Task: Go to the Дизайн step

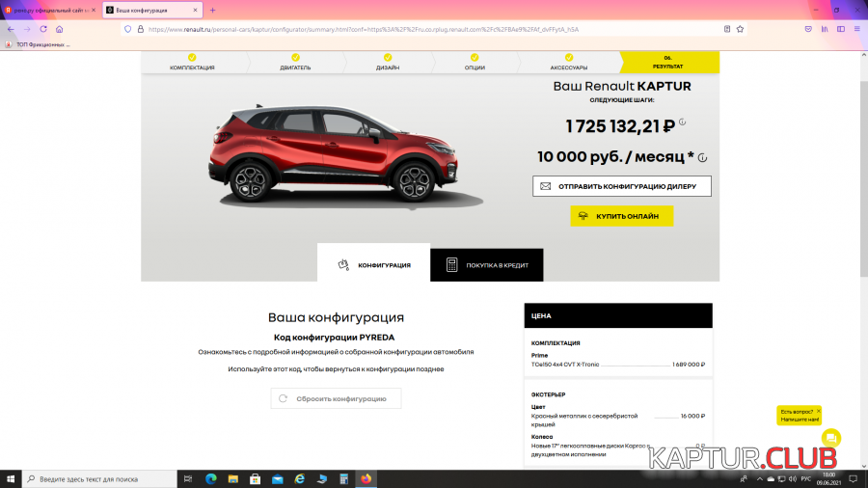Action: (x=391, y=63)
